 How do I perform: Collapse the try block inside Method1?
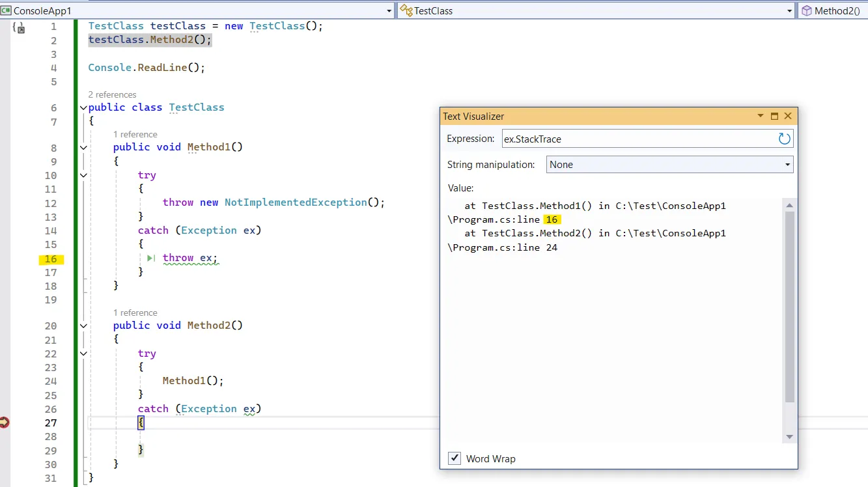point(83,175)
